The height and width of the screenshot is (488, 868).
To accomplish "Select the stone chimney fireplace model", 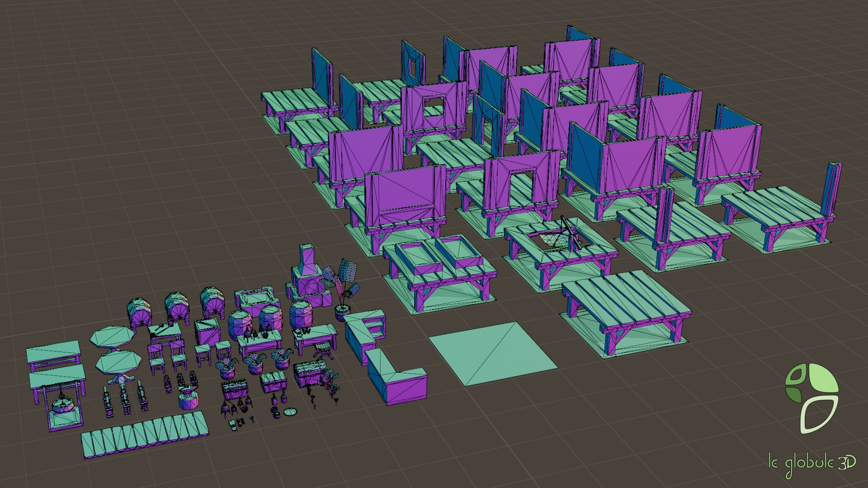I will coord(310,275).
